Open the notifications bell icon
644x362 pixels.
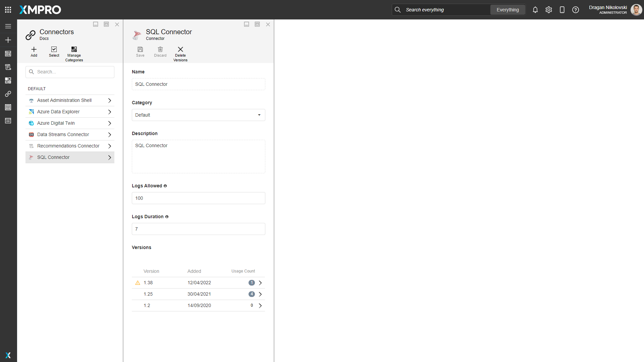(x=535, y=10)
